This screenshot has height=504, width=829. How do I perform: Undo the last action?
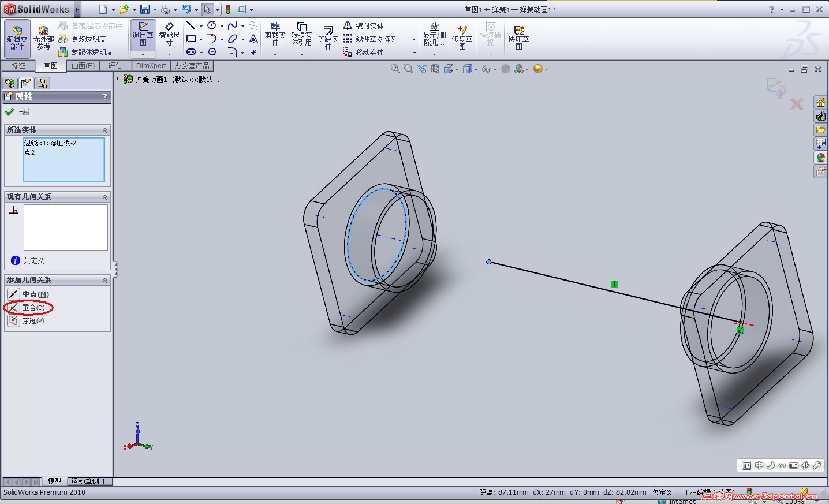[186, 9]
